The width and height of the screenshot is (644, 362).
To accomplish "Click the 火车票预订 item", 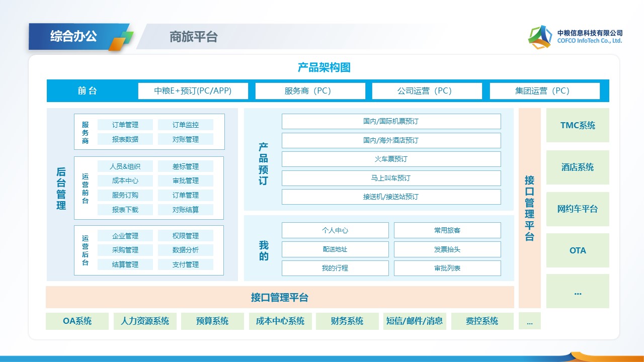I will 391,159.
